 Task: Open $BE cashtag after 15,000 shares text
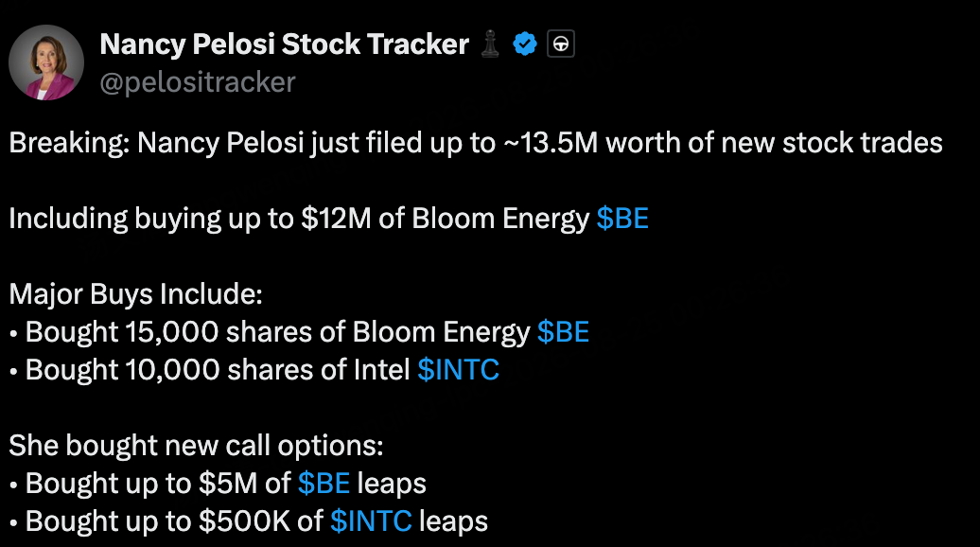(563, 332)
